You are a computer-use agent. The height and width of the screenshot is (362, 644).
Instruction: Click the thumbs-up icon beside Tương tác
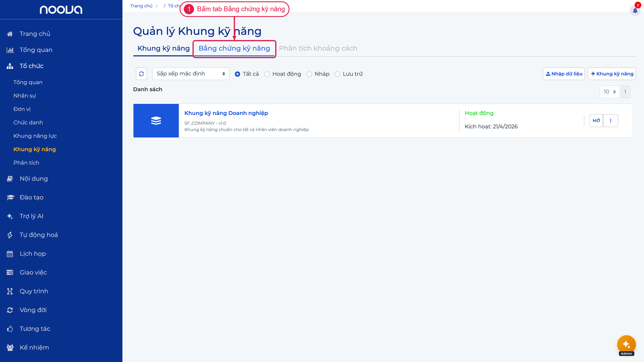[x=10, y=329]
